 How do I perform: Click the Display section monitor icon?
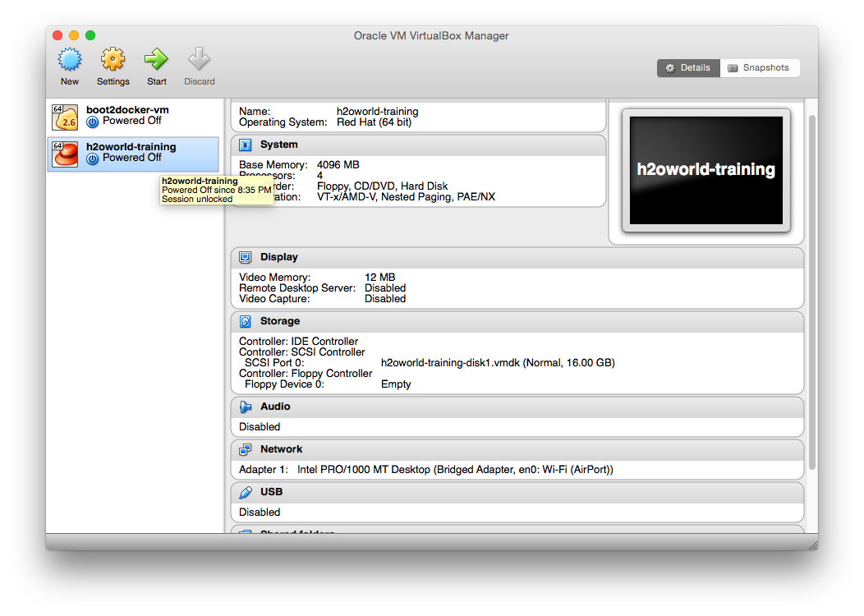pos(246,257)
